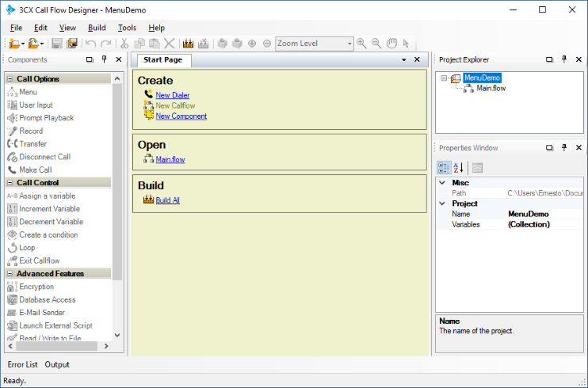Click the Cut scissors toolbar icon
The image size is (588, 388).
124,44
